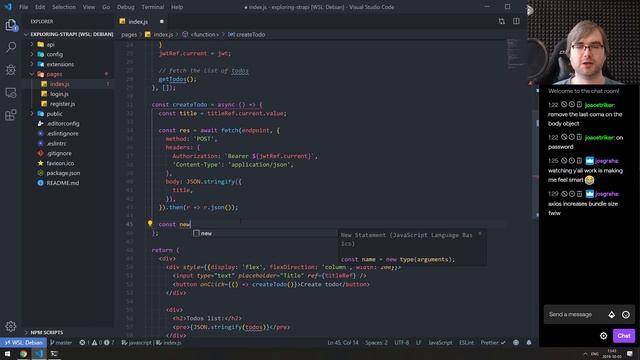Open the Go menu

pyautogui.click(x=106, y=7)
